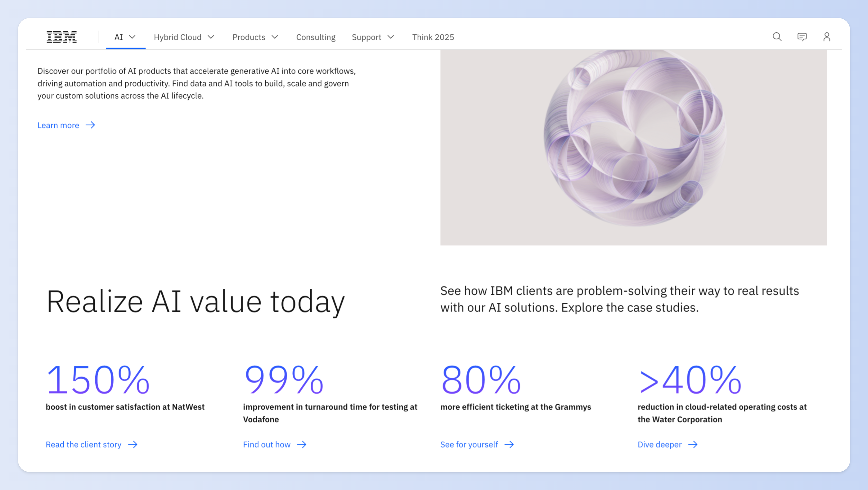
Task: Open the Read the client story link
Action: tap(84, 444)
